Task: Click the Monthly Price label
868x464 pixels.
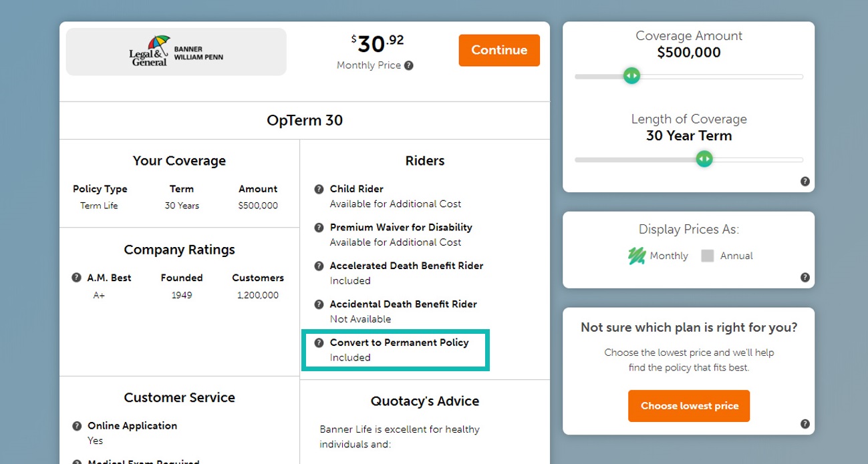Action: tap(369, 65)
